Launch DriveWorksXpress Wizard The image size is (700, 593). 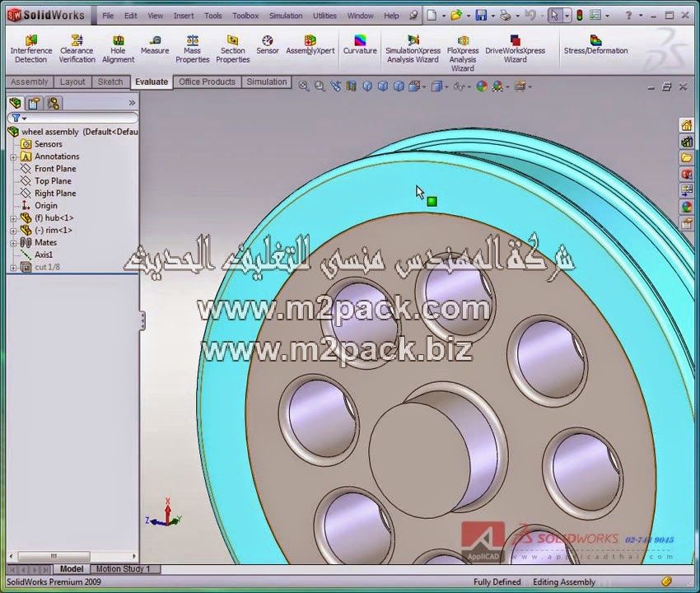(x=516, y=49)
